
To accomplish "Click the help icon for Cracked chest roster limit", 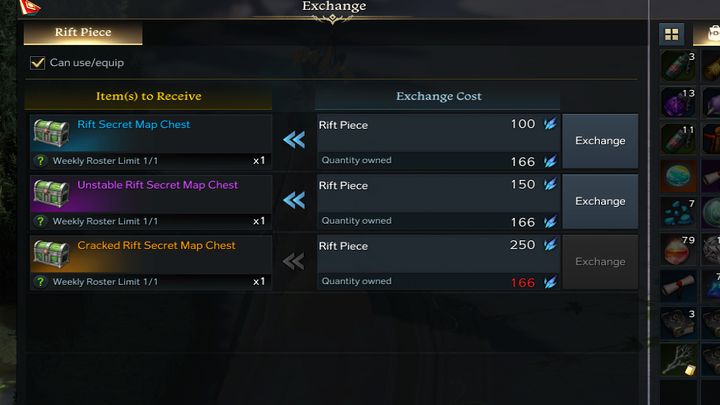I will coord(40,282).
